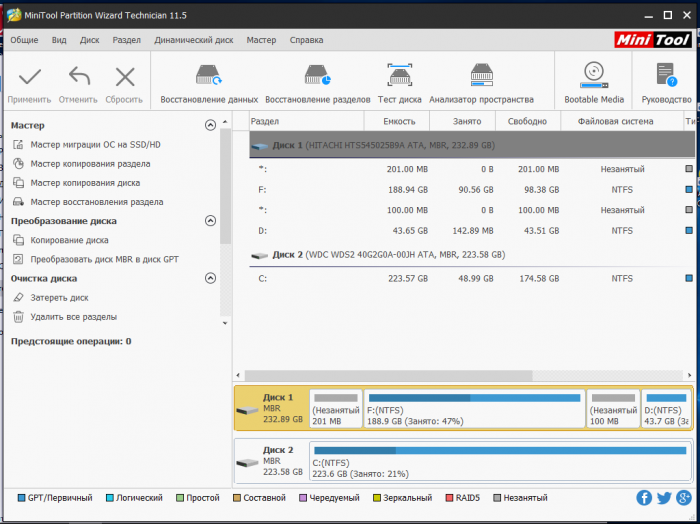Click the Apply (Применить) checkmark icon

pos(29,78)
